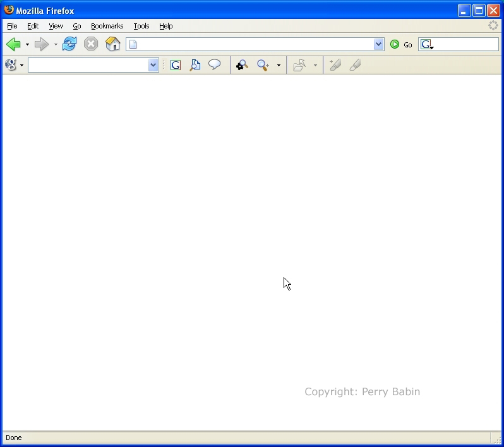This screenshot has height=447, width=504.
Task: Open the View menu
Action: (56, 26)
